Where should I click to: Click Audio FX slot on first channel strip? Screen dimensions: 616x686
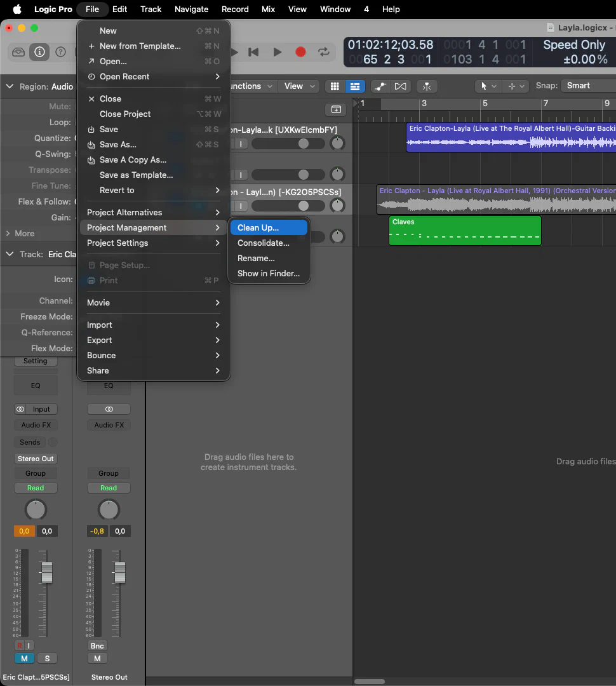36,425
